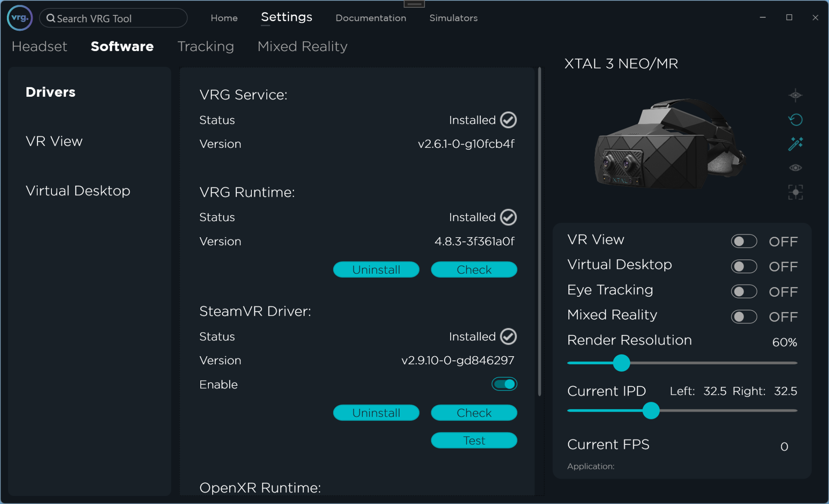Enable VR View in the headset panel
This screenshot has width=829, height=504.
tap(745, 241)
